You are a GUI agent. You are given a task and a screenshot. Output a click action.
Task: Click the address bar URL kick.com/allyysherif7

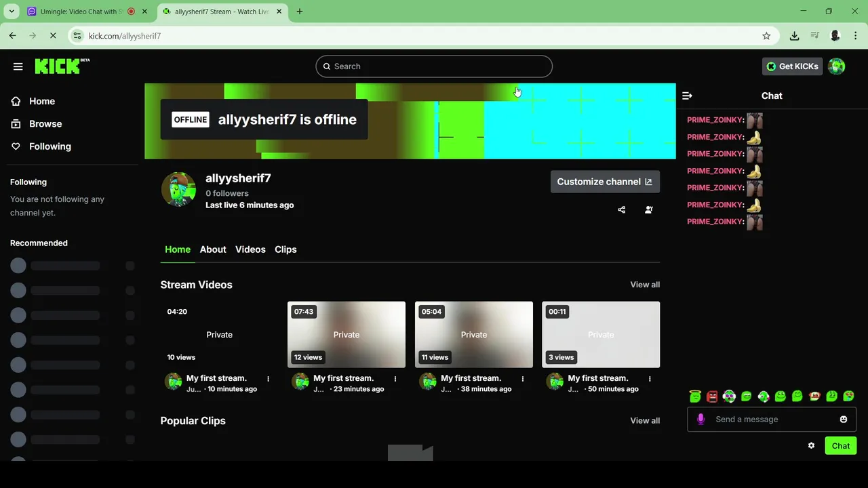tap(125, 36)
